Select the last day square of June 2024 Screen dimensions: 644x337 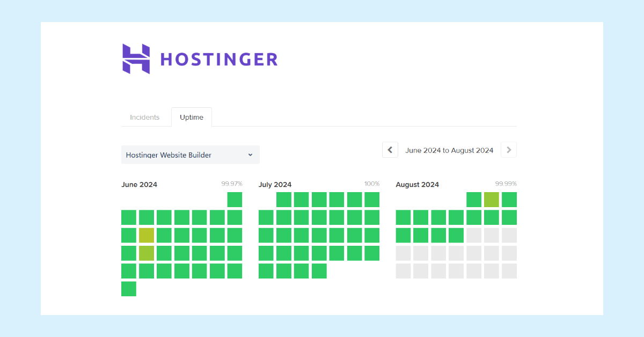pyautogui.click(x=129, y=289)
